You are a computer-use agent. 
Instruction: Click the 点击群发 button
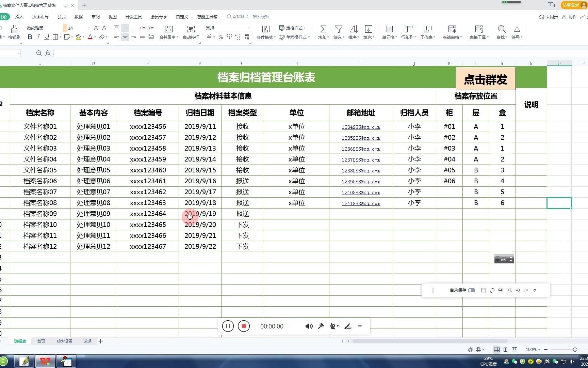click(486, 79)
